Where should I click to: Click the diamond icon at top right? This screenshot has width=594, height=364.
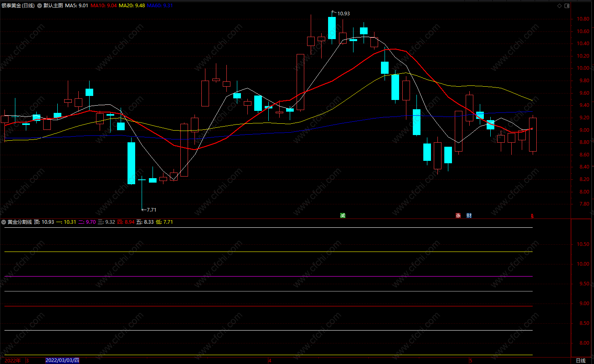click(559, 6)
